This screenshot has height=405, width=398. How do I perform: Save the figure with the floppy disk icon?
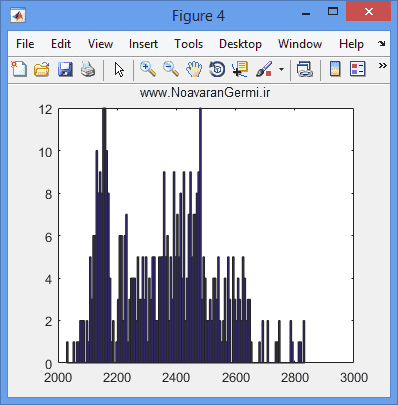coord(65,69)
